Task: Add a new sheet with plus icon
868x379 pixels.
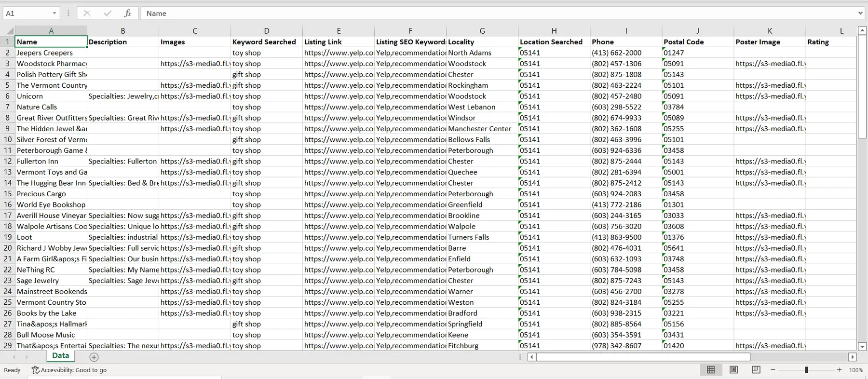Action: pos(94,357)
